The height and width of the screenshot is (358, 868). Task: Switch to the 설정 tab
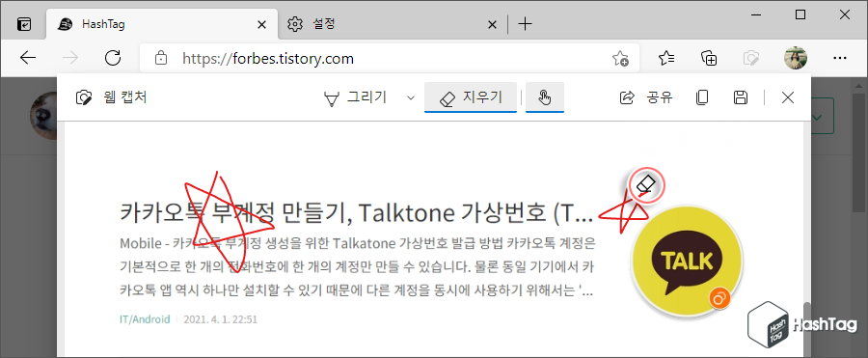[x=393, y=24]
